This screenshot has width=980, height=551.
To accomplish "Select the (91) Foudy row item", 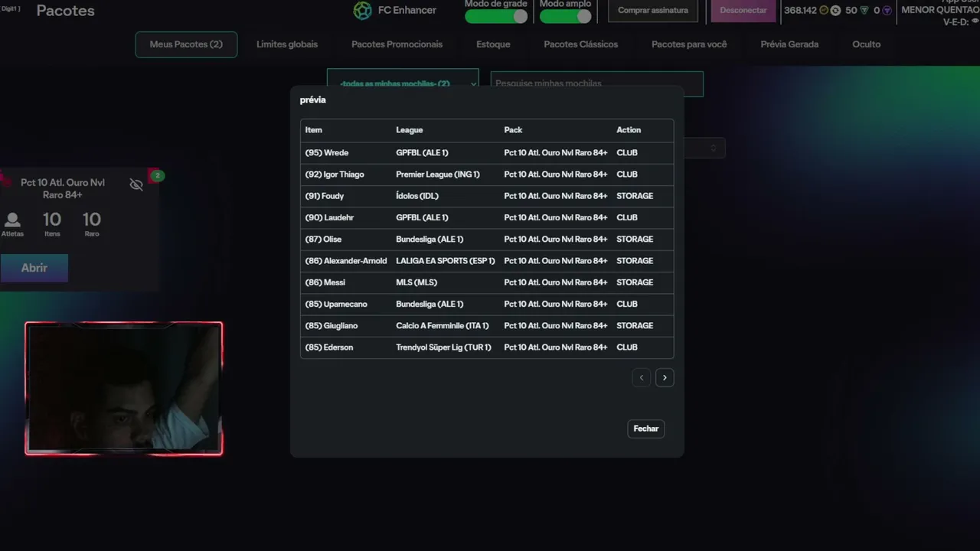I will coord(325,196).
